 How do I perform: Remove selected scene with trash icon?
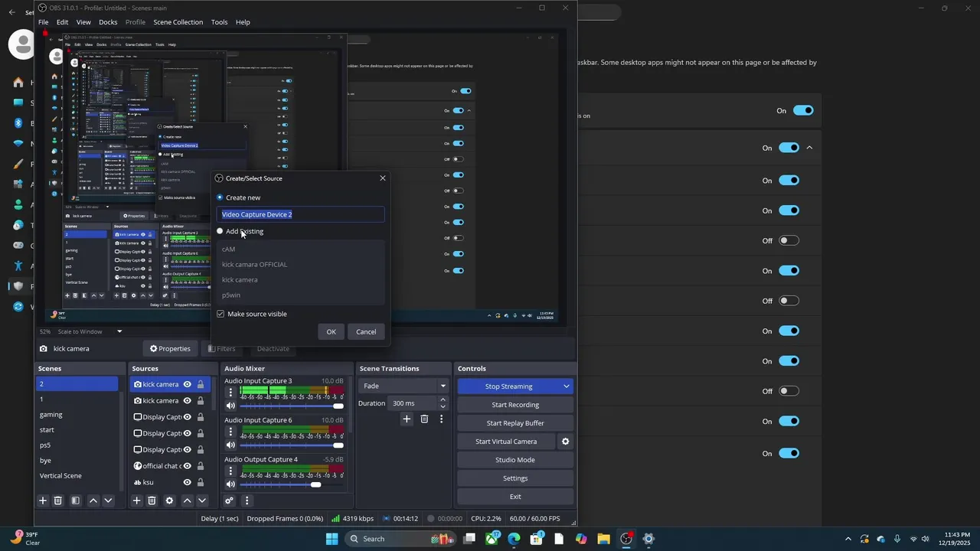coord(57,500)
